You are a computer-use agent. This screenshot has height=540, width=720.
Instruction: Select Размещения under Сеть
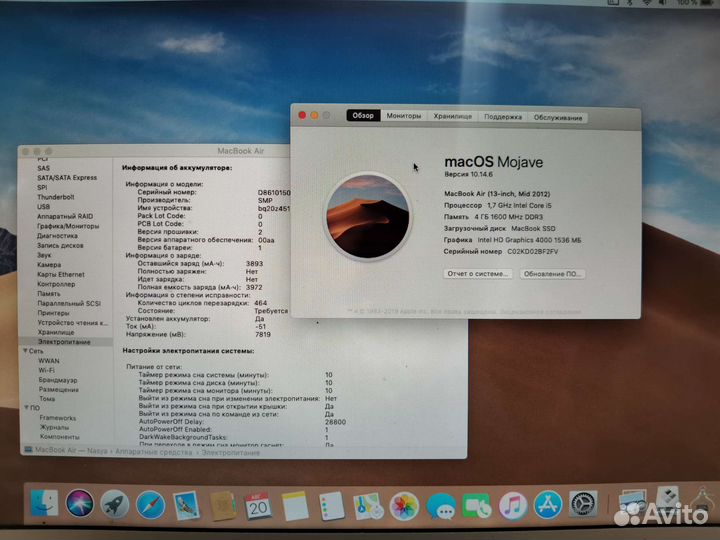59,389
